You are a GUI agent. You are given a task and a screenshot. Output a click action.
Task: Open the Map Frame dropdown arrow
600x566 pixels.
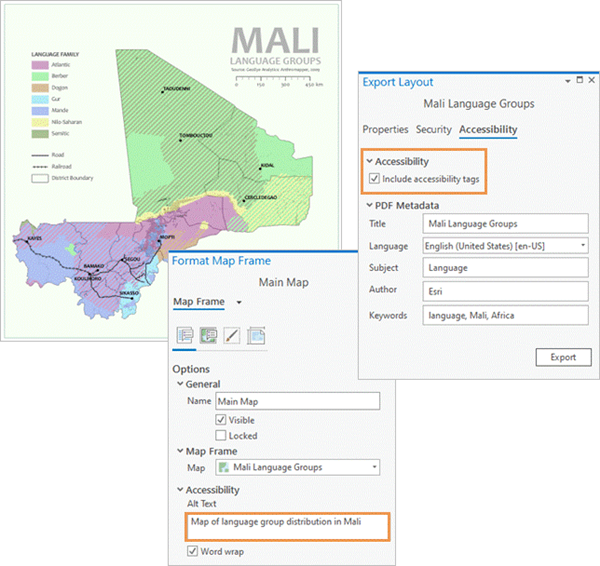click(x=239, y=302)
